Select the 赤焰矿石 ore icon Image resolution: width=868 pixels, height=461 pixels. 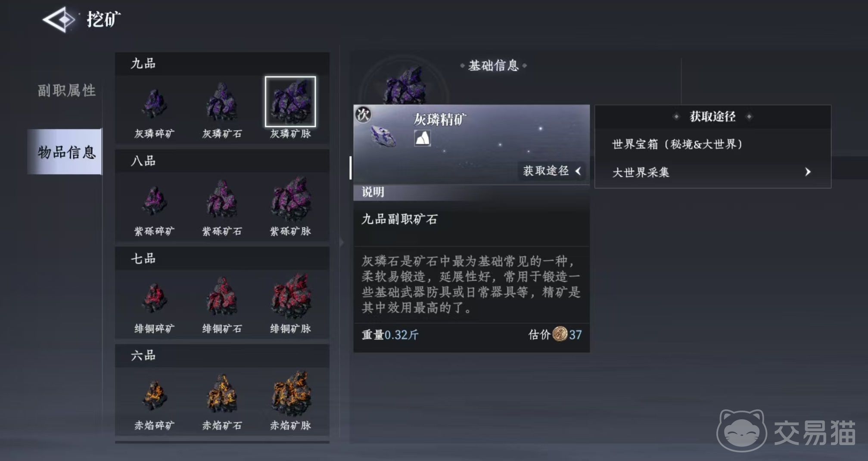(x=222, y=394)
